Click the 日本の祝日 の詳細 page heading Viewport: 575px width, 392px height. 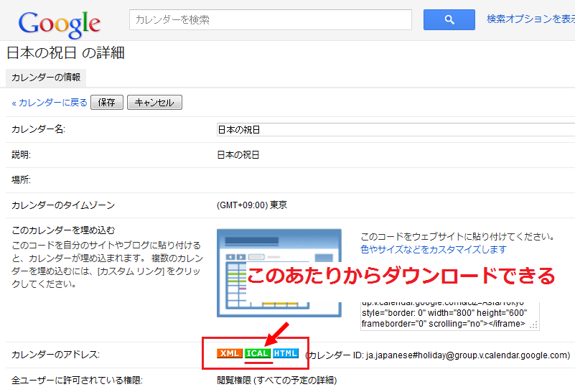click(65, 53)
